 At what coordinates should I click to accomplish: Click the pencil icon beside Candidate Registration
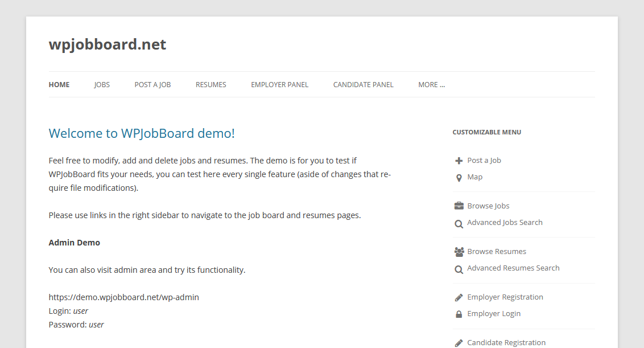click(459, 343)
